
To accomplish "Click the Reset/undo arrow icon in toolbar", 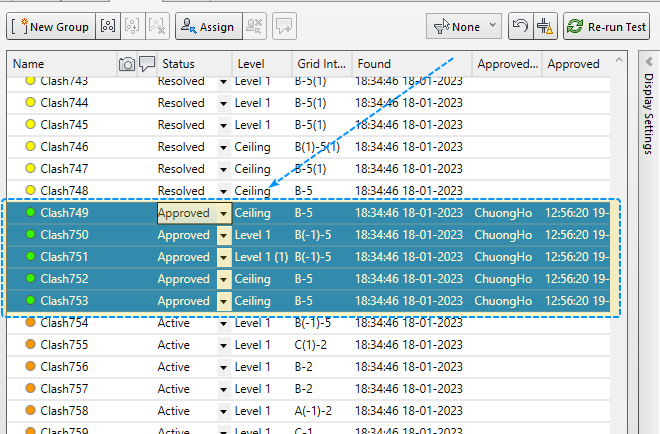I will pyautogui.click(x=519, y=27).
